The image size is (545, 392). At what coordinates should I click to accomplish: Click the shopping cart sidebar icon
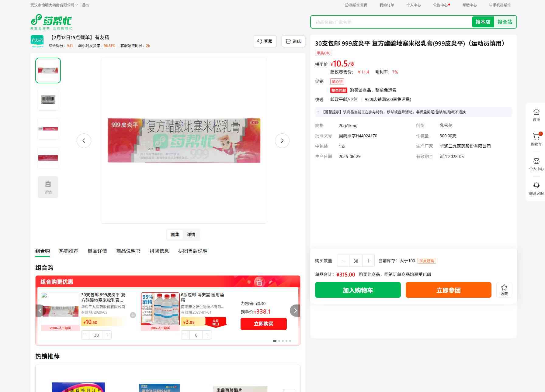(x=536, y=137)
